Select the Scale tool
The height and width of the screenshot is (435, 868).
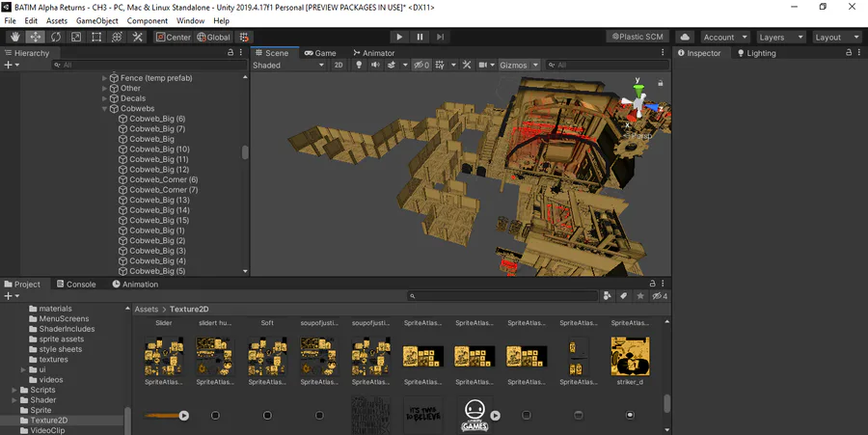click(x=76, y=37)
